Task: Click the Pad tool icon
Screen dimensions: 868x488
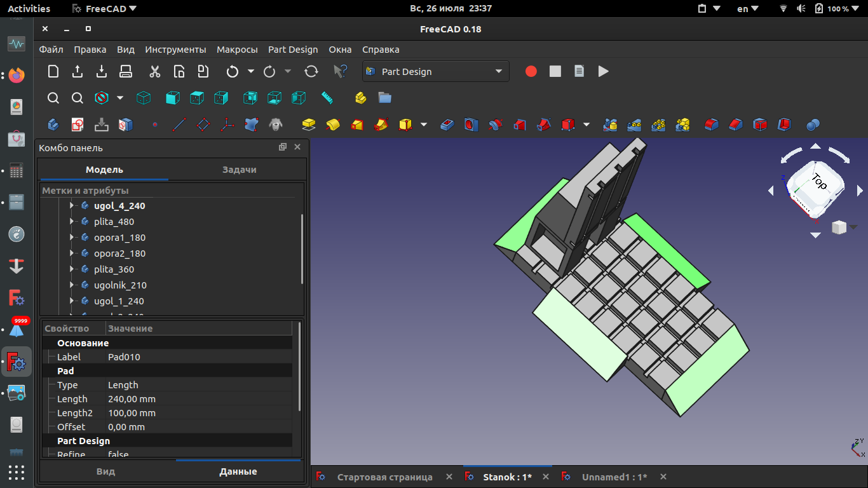Action: pos(309,125)
